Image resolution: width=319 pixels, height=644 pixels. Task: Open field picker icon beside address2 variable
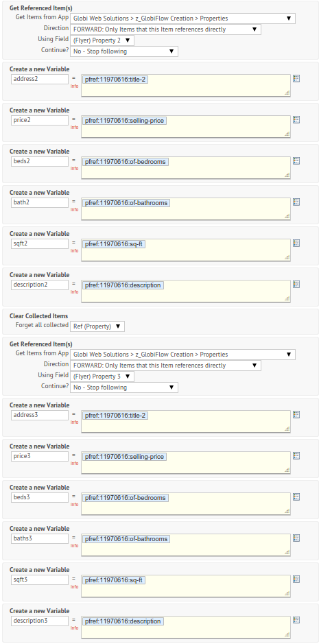pos(296,78)
